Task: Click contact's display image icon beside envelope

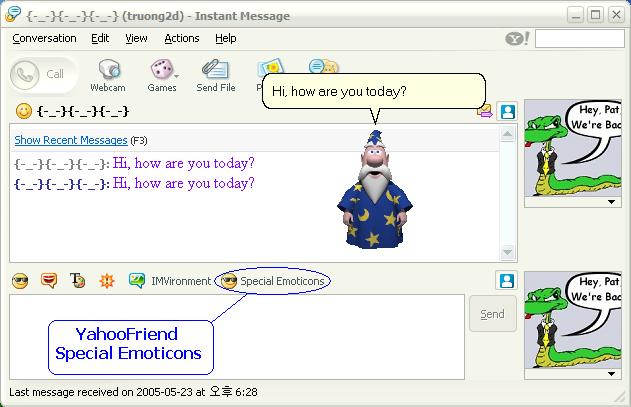Action: tap(507, 112)
